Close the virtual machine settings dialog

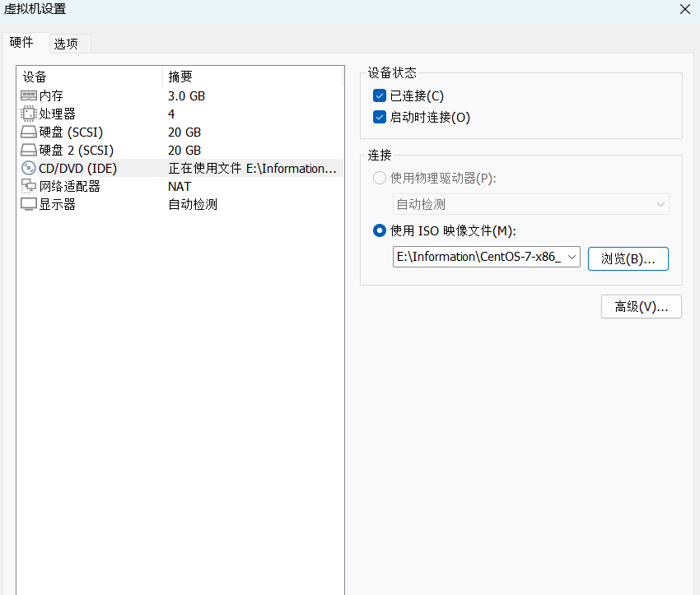684,9
